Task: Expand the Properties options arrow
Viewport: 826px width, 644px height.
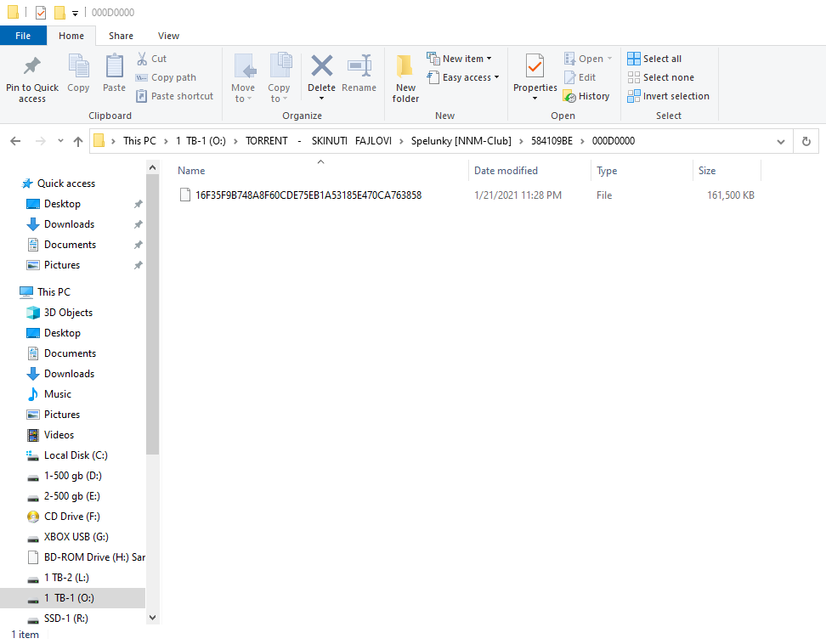Action: point(535,99)
